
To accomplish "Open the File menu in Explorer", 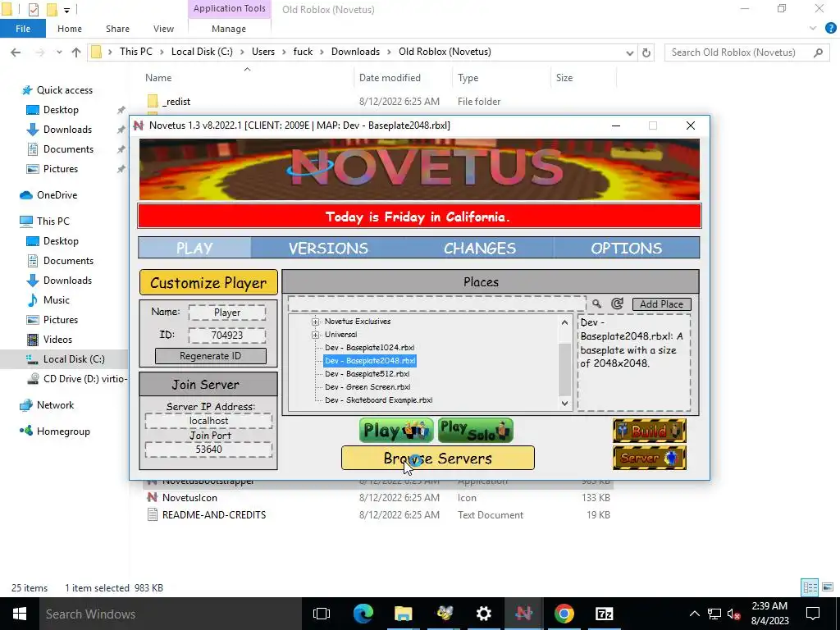I will point(23,29).
